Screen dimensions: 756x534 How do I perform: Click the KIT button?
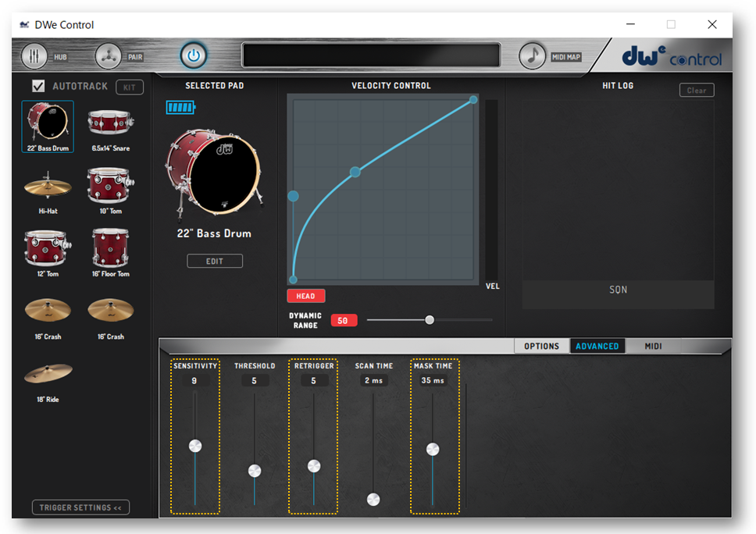pyautogui.click(x=129, y=87)
